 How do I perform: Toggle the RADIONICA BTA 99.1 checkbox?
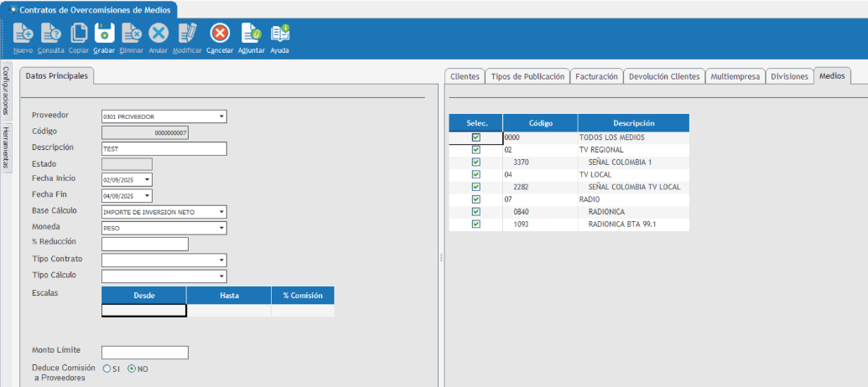tap(476, 224)
